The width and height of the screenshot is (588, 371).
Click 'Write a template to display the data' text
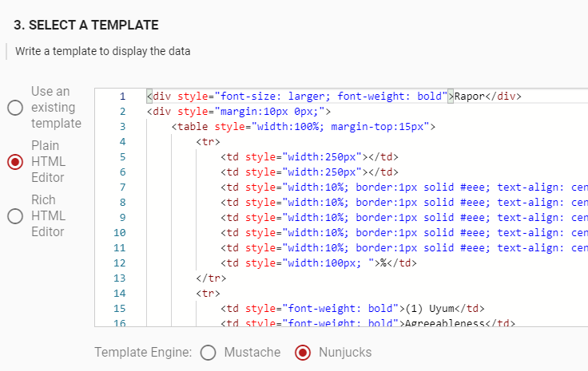(103, 51)
